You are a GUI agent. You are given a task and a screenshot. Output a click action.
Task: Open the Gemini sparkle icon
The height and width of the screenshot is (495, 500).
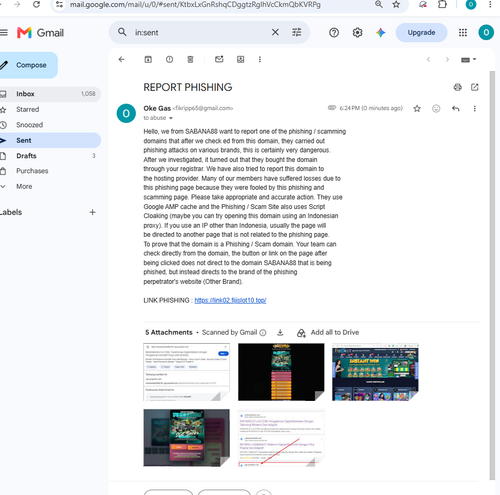[x=380, y=32]
